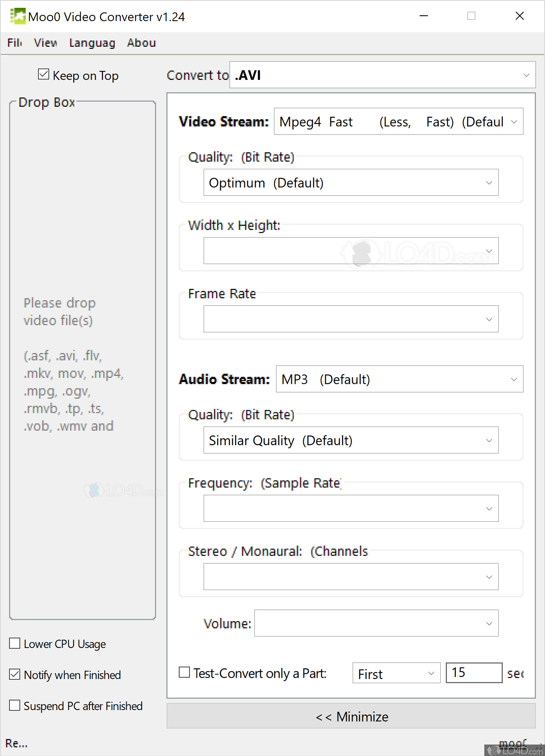Enable Suspend PC after Finished
The height and width of the screenshot is (756, 545).
click(15, 706)
